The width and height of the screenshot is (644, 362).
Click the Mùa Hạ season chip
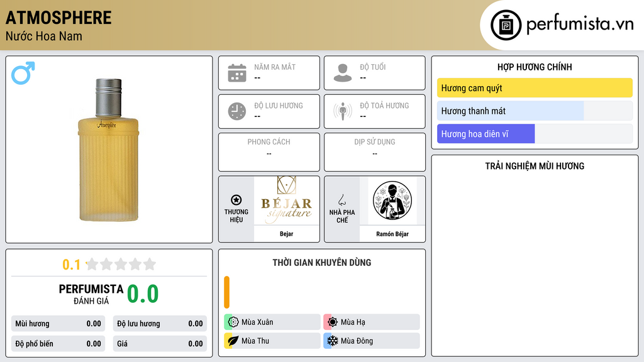(372, 322)
